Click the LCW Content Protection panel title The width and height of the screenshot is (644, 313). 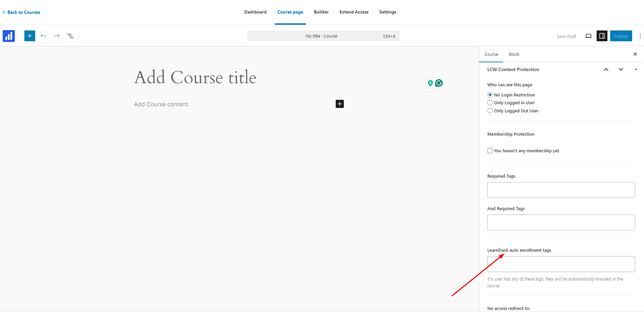coord(513,69)
